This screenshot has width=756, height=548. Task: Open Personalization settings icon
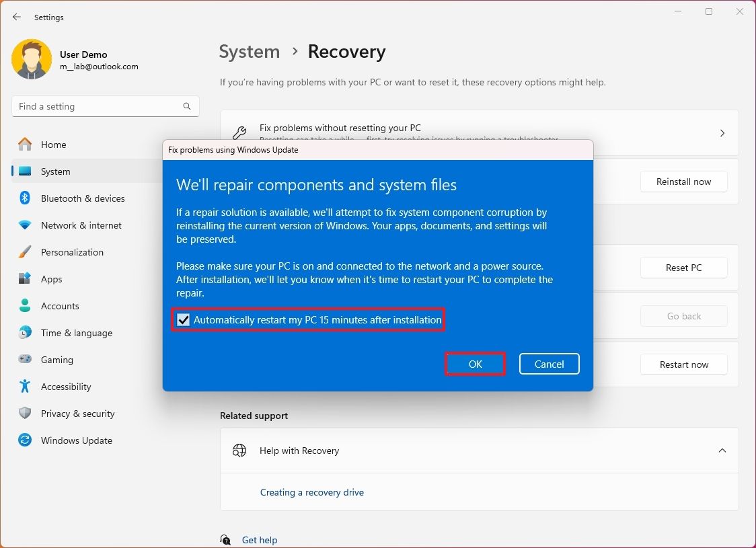click(25, 252)
